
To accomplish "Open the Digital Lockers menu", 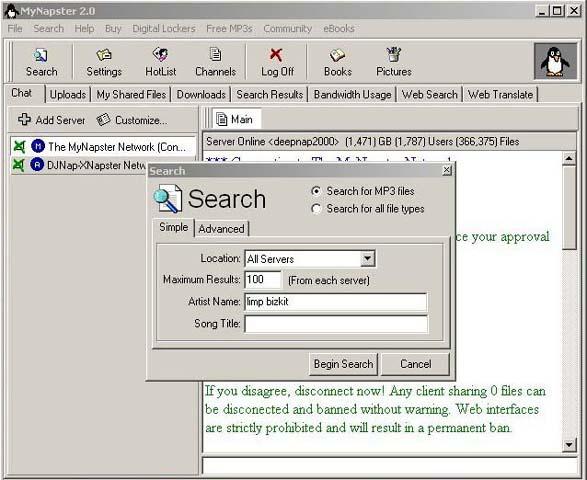I will (164, 29).
